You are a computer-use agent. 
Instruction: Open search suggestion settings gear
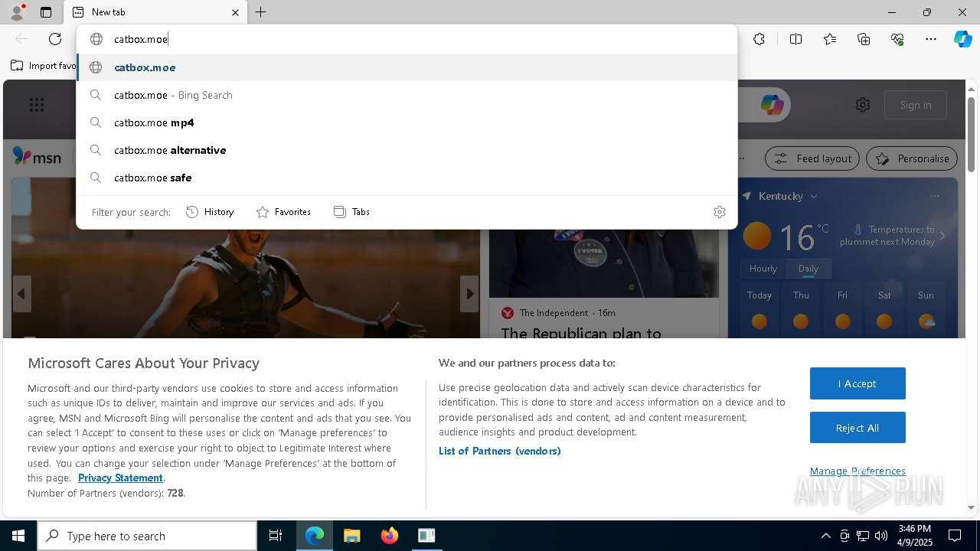[719, 212]
